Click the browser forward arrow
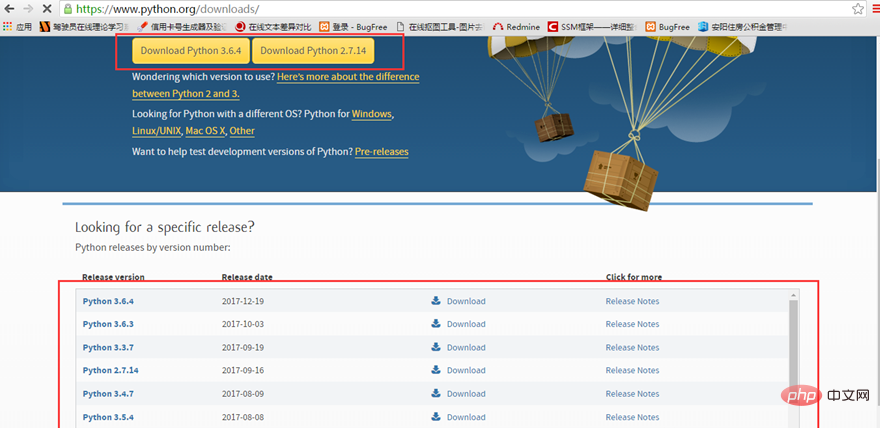The width and height of the screenshot is (880, 428). (28, 9)
